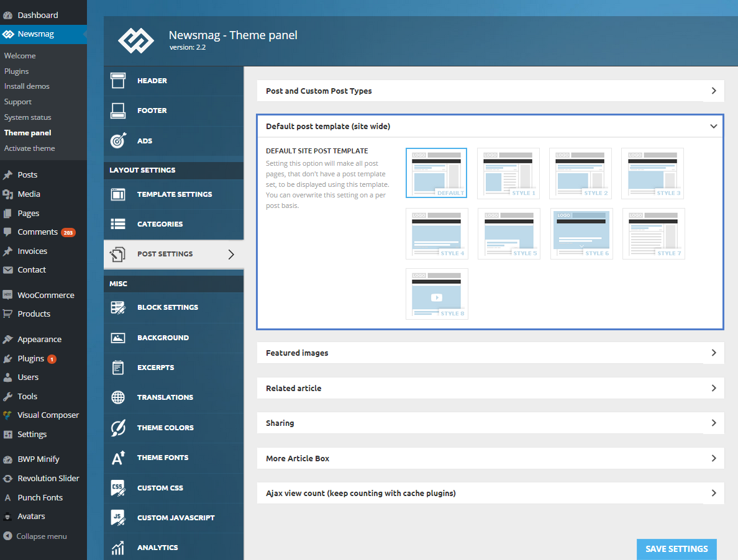Go to System status page

tap(28, 117)
